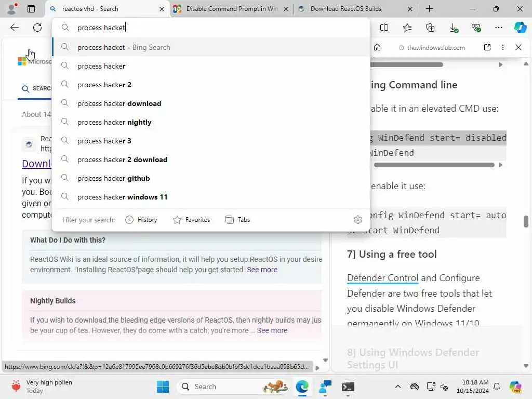
Task: Filter search by History
Action: pos(141,220)
